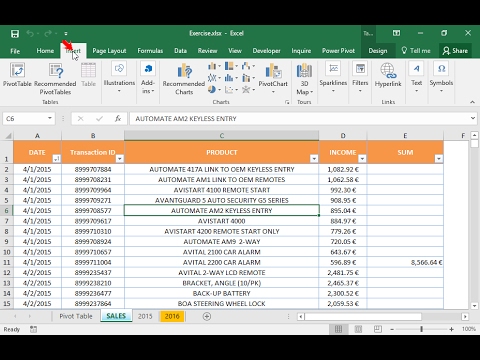Open the SUM column filter dropdown
This screenshot has width=480, height=360.
click(439, 159)
